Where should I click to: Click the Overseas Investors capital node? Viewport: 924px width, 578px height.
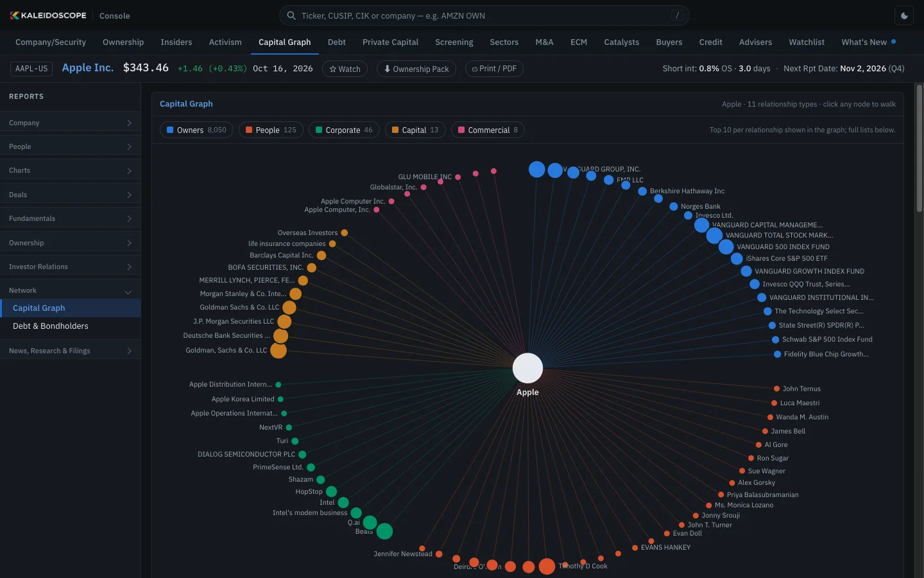click(x=345, y=232)
